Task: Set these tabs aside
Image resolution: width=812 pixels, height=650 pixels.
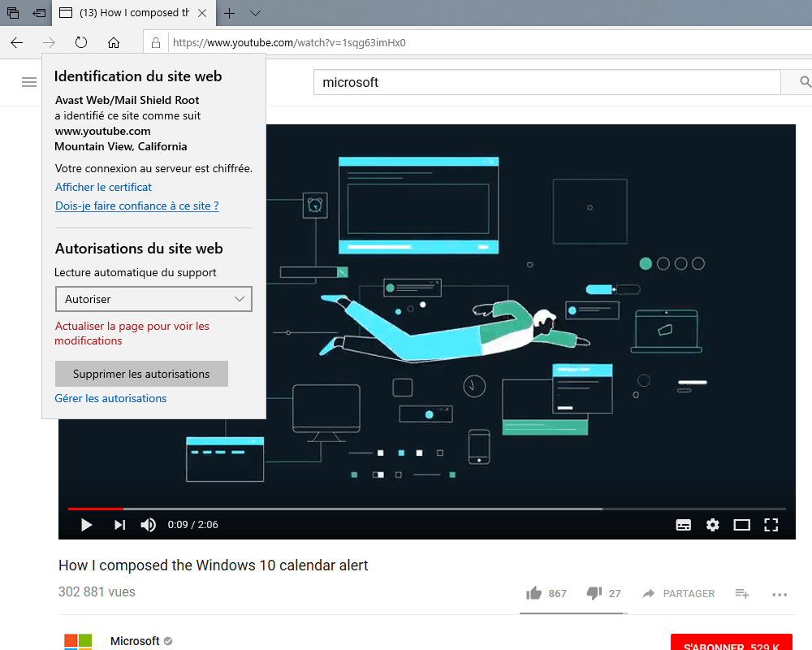Action: (39, 13)
